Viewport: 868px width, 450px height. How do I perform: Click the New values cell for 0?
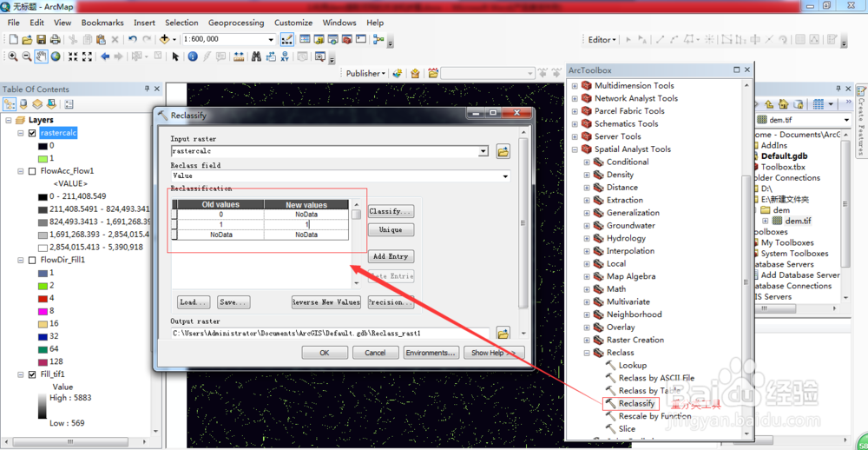[x=306, y=215]
